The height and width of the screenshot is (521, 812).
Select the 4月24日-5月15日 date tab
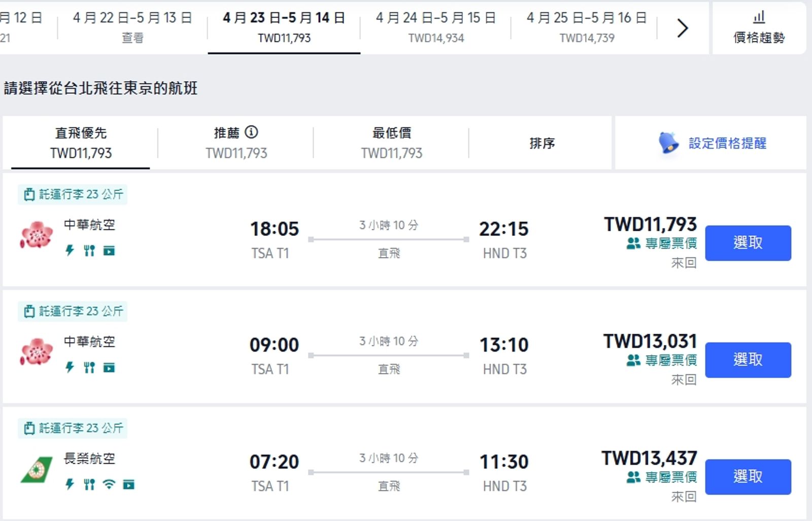point(436,27)
